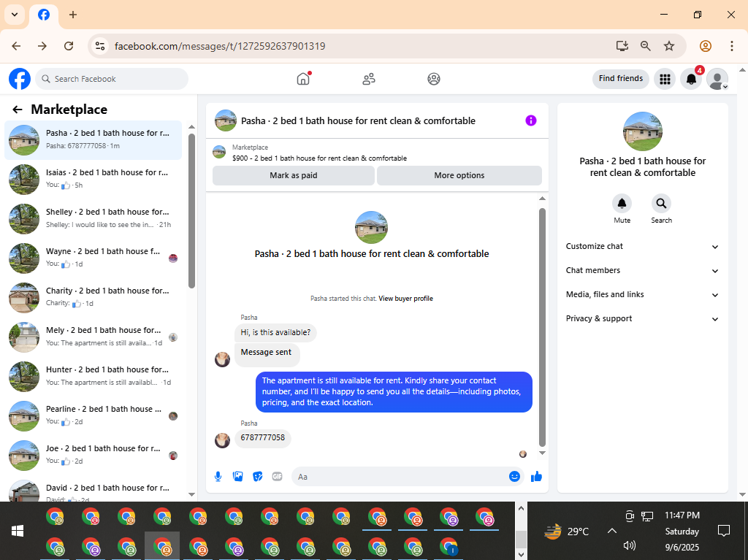The width and height of the screenshot is (748, 560).
Task: Open the emoji picker in message box
Action: 514,477
